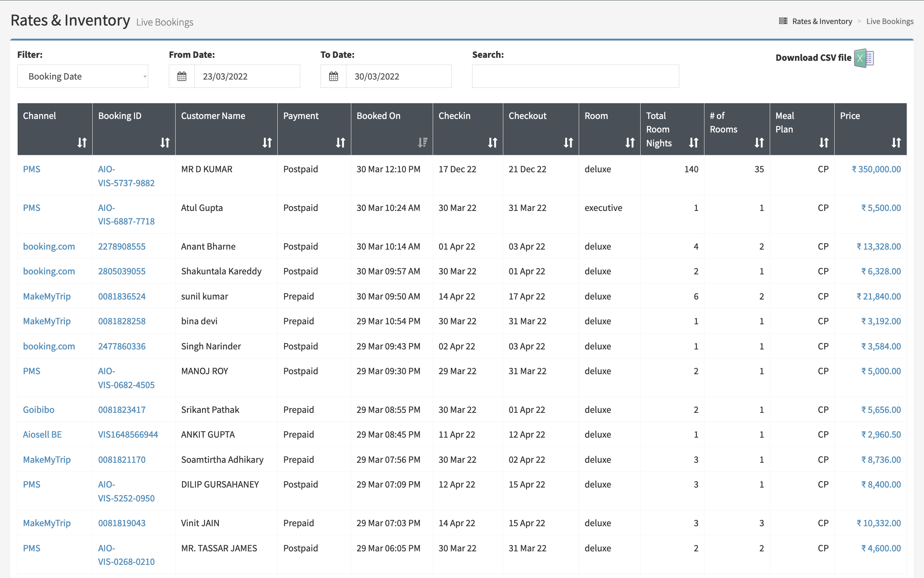This screenshot has height=578, width=924.
Task: Sort by Total Room Nights icon
Action: (x=693, y=143)
